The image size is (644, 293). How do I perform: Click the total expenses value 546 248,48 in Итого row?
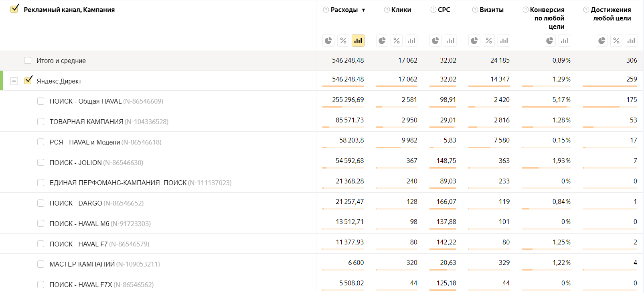tap(348, 60)
